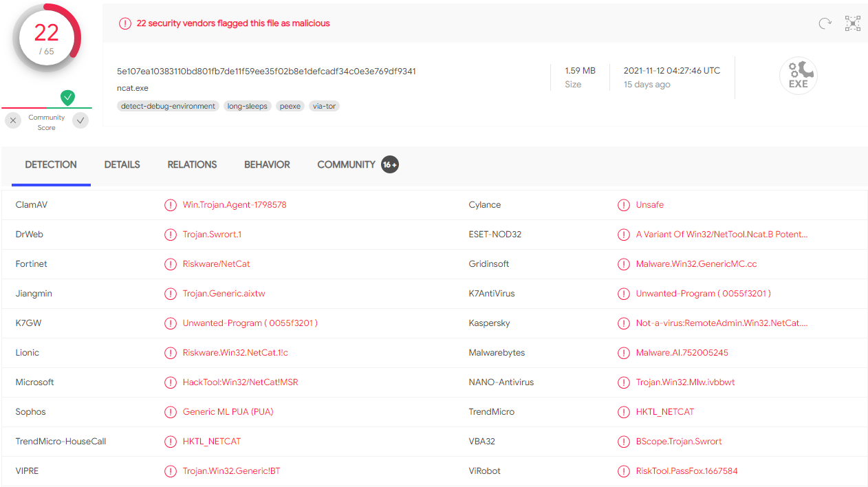Image resolution: width=868 pixels, height=487 pixels.
Task: Click the reanalyze refresh icon
Action: pos(825,23)
